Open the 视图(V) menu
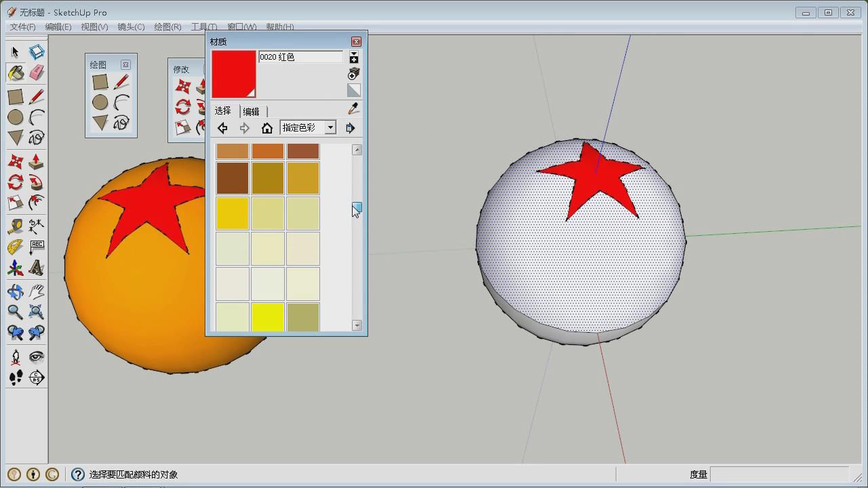 [x=94, y=27]
